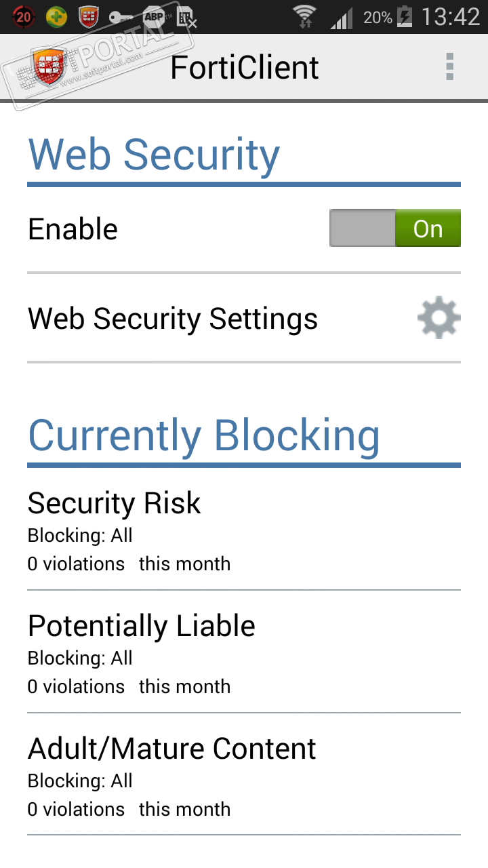Image resolution: width=488 pixels, height=868 pixels.
Task: Tap the SIM card error status icon
Action: 186,16
